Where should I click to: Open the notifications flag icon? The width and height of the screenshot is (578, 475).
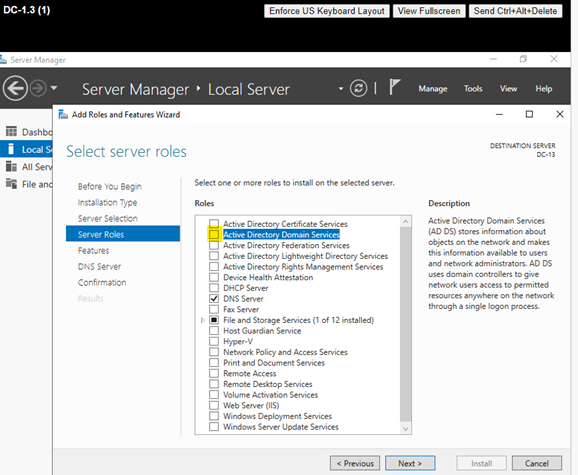[x=394, y=87]
